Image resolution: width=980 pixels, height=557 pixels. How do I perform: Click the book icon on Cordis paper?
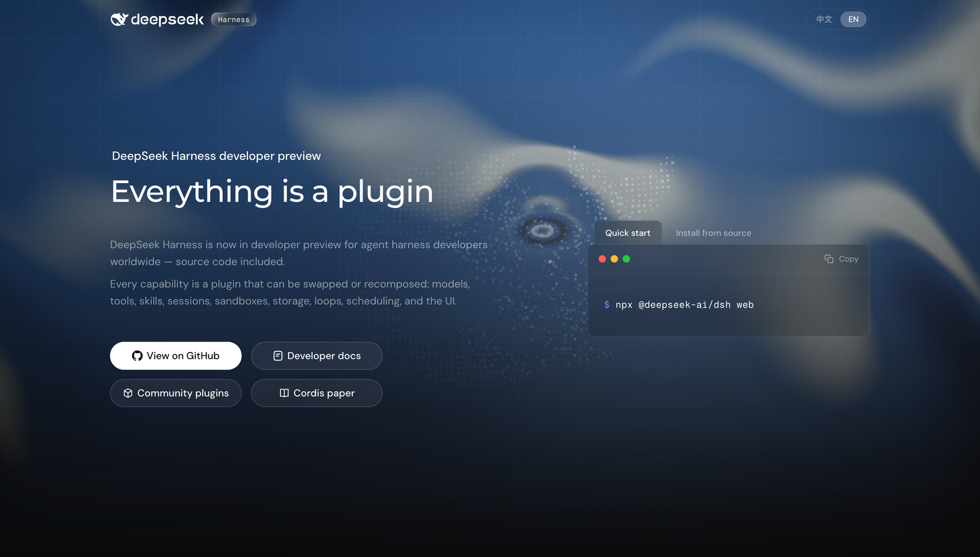tap(284, 393)
